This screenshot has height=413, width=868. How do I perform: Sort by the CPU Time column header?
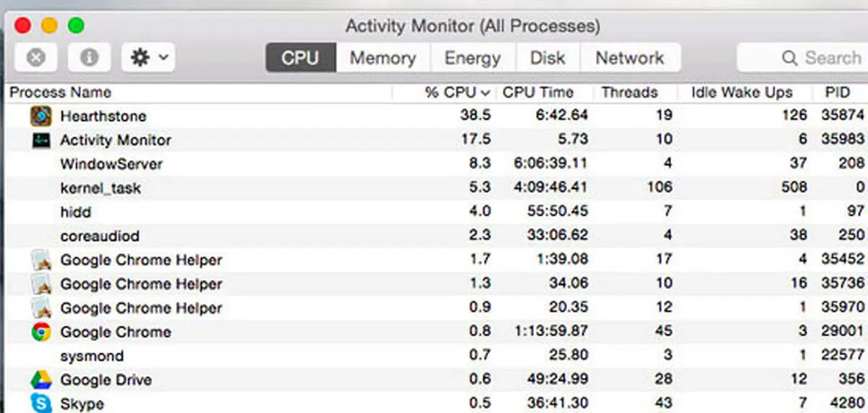pos(538,93)
